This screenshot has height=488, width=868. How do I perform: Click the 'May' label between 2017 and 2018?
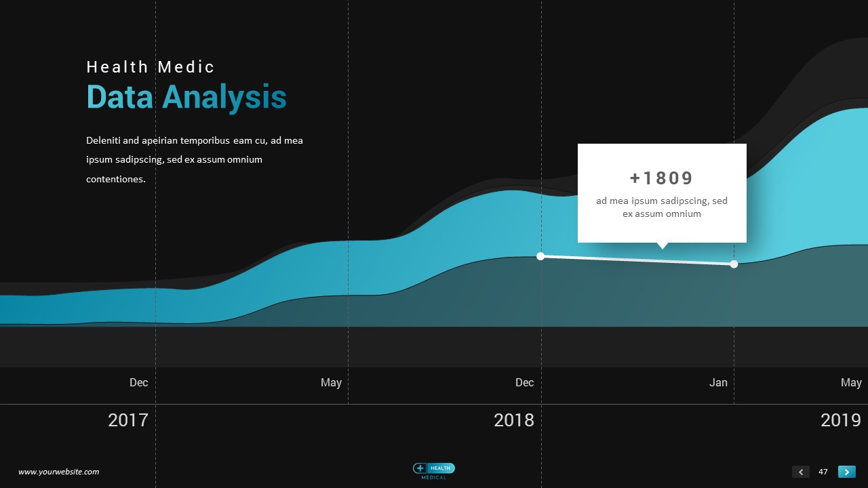coord(331,383)
